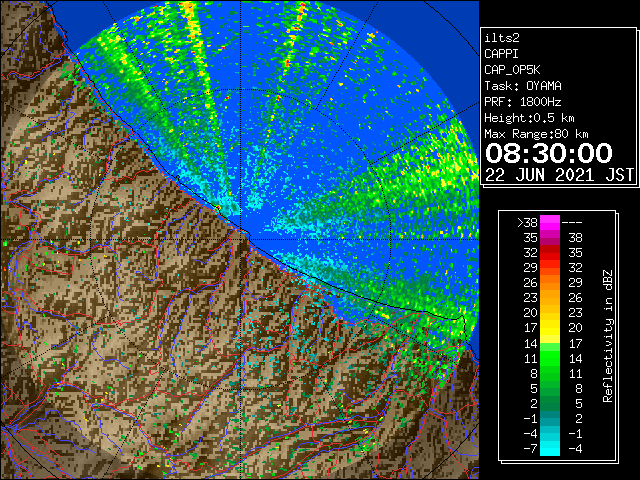Screen dimensions: 640x480
Task: Click the >38 label on the legend
Action: tap(527, 223)
